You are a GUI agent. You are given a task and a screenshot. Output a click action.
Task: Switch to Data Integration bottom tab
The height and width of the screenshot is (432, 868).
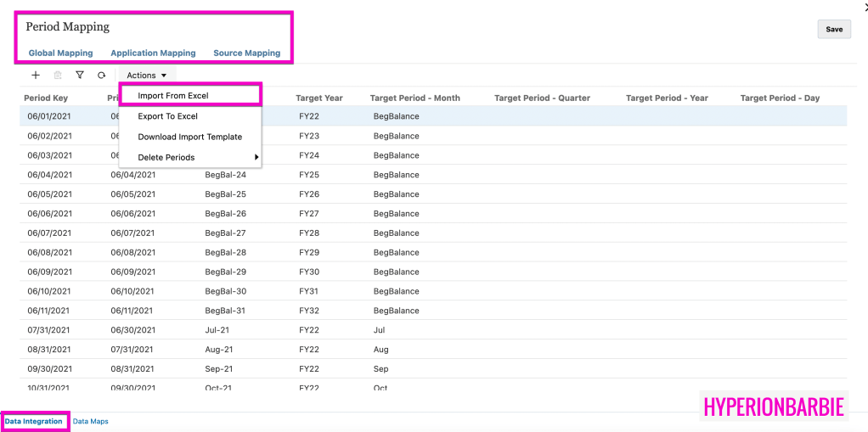[x=34, y=421]
